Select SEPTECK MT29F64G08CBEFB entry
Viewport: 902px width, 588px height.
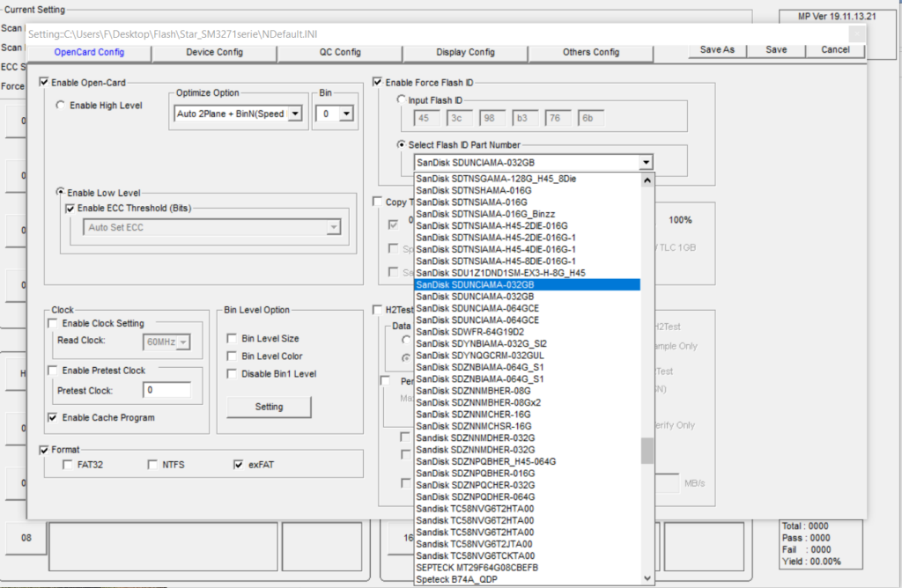pyautogui.click(x=527, y=567)
